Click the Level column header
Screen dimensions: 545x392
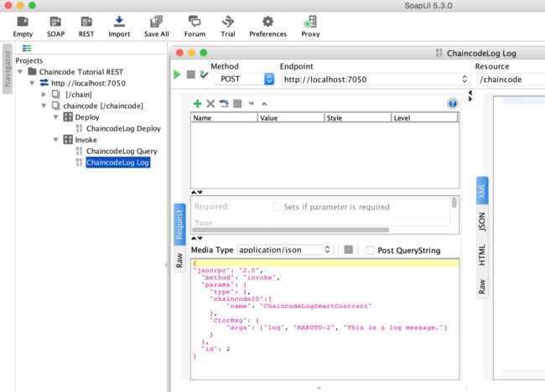[425, 118]
